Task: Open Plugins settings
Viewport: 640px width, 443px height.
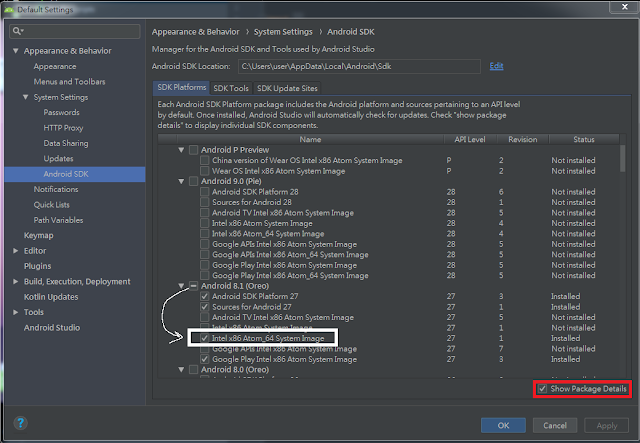Action: 38,266
